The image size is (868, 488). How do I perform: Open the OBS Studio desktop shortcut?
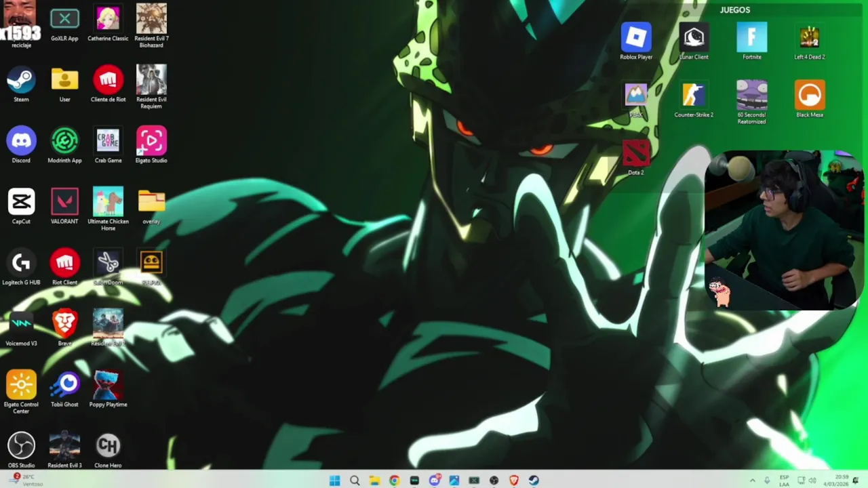coord(21,451)
